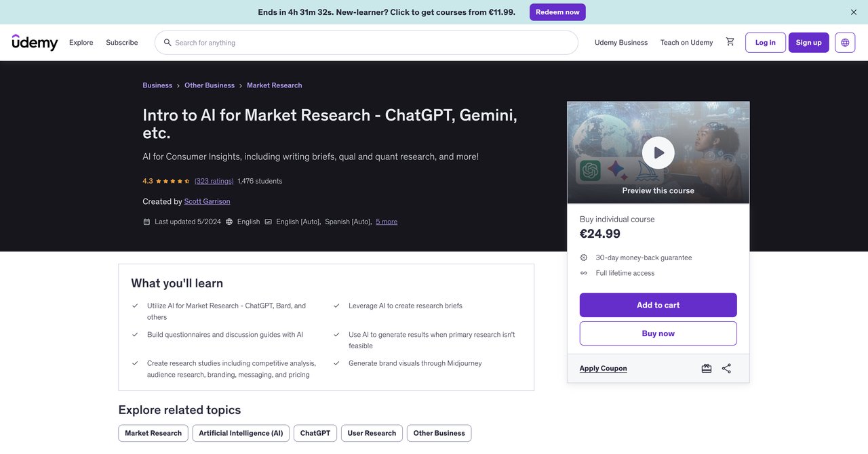The height and width of the screenshot is (454, 868).
Task: Click the checkmark beside Leverage AI briefs
Action: pyautogui.click(x=336, y=306)
